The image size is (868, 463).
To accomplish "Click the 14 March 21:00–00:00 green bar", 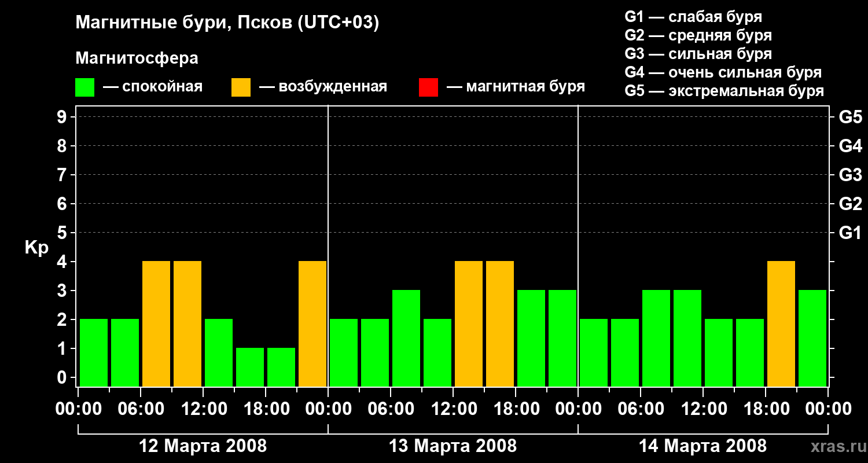I will [812, 338].
